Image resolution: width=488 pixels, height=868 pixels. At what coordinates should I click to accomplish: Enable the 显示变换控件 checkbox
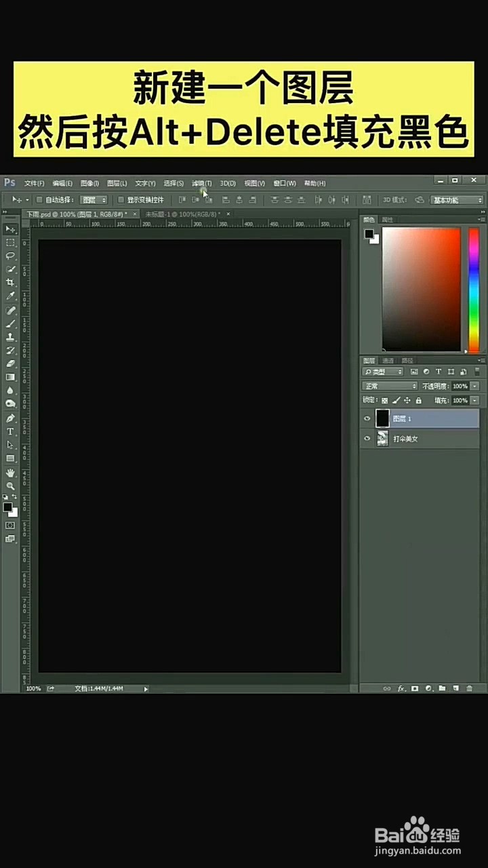[x=121, y=200]
